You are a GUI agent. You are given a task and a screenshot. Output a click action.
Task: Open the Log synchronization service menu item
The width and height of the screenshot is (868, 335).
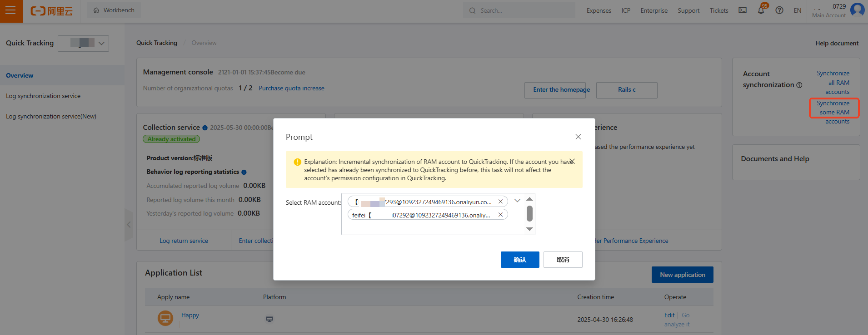43,96
